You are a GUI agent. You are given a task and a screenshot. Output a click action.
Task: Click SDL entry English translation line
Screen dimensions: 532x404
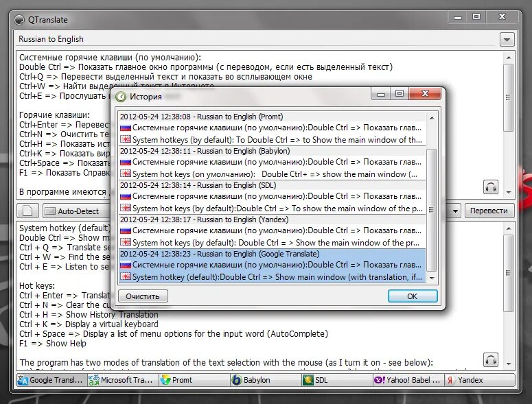click(272, 208)
